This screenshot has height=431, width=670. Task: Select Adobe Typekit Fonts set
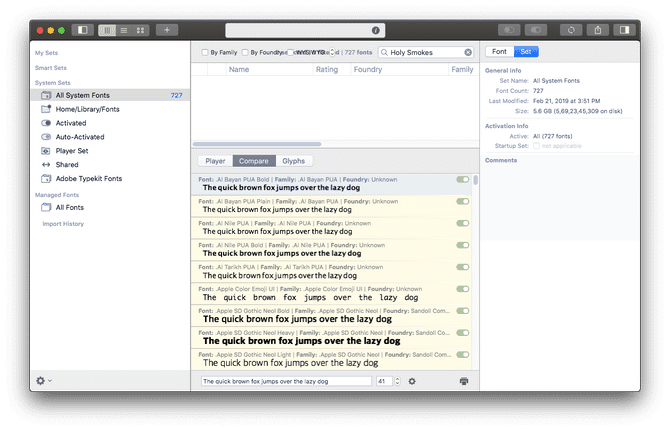[111, 179]
